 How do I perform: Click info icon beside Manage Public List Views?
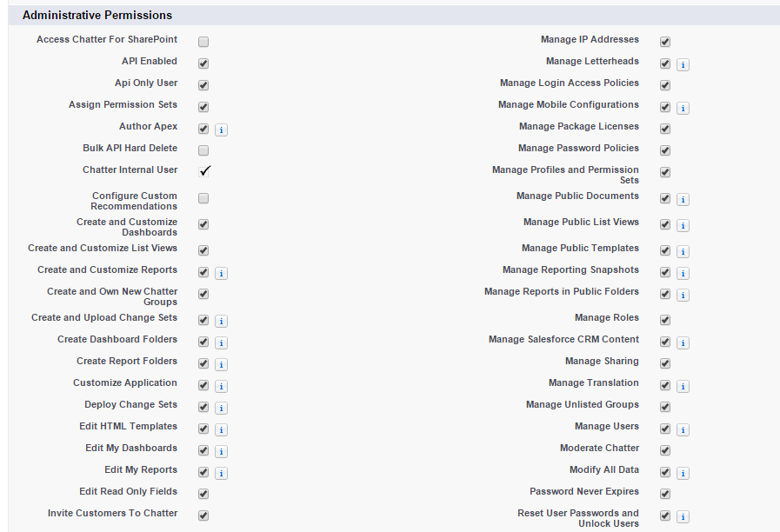click(683, 226)
